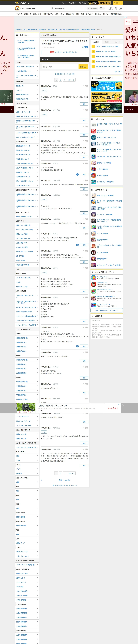This screenshot has width=138, height=644.
Task: Open the 攻略ライター 1Day仕事体験 banner
Action: pyautogui.click(x=107, y=108)
